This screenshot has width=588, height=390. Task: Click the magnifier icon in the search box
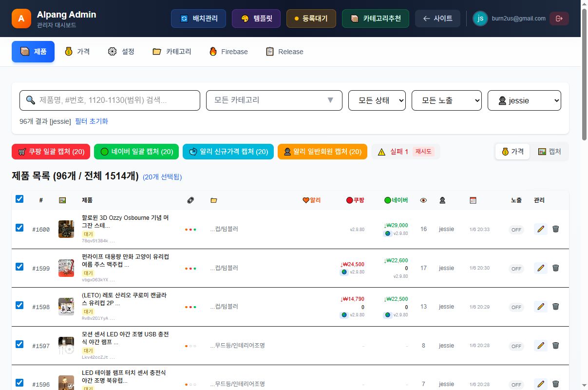(x=31, y=100)
